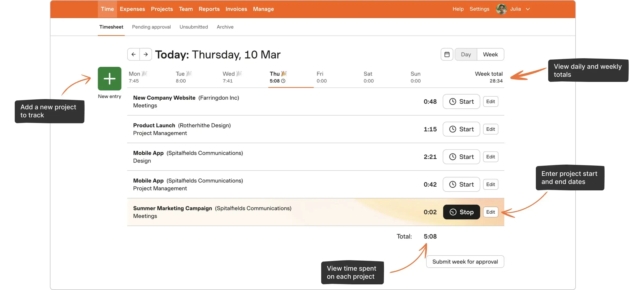Select the Archive tab

click(225, 27)
